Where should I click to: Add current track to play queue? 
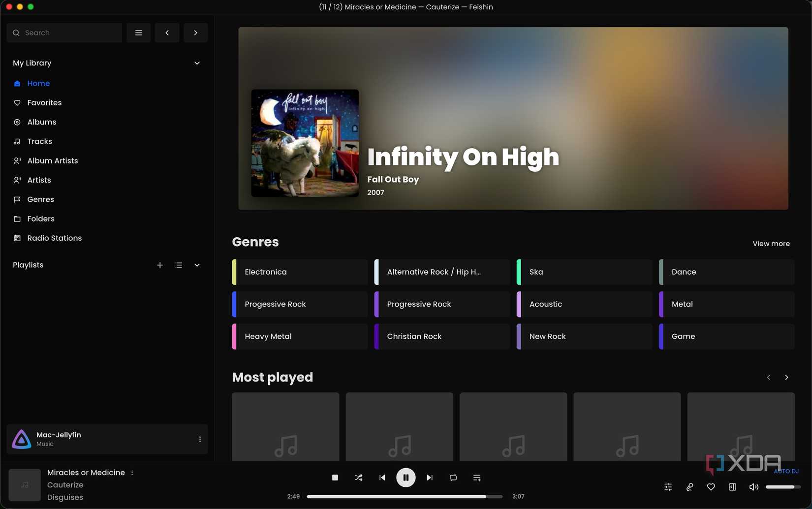476,477
